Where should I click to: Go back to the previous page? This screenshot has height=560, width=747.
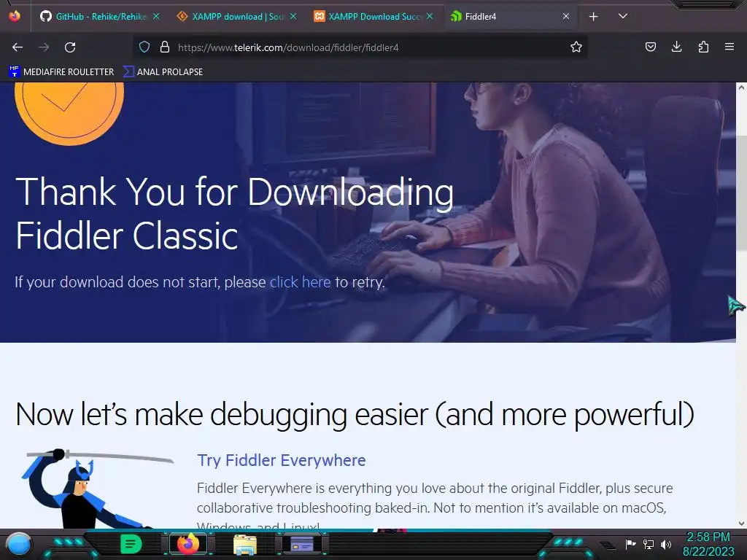18,47
